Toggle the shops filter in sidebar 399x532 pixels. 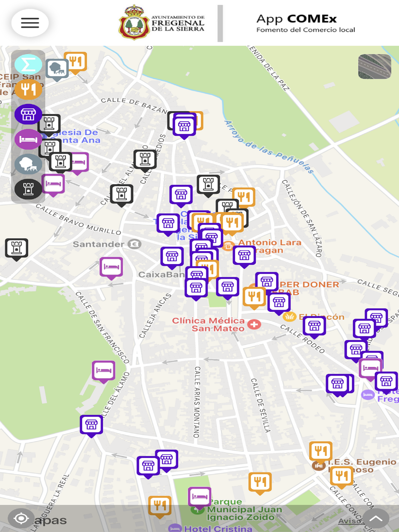pos(28,114)
